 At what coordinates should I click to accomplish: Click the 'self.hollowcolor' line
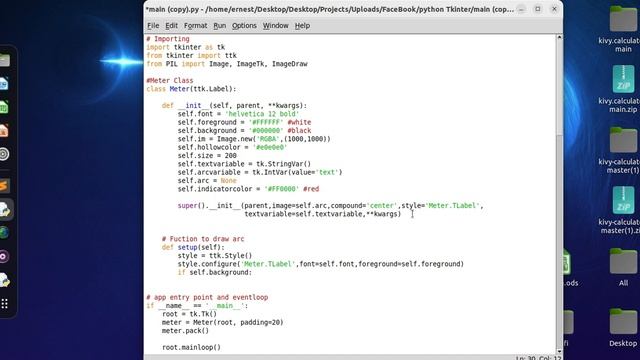[x=232, y=147]
